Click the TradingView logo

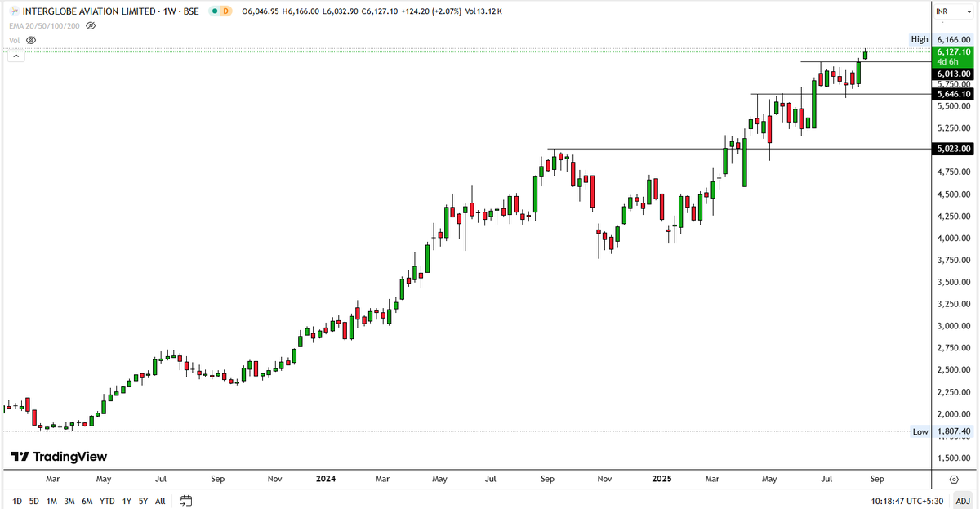pos(59,457)
